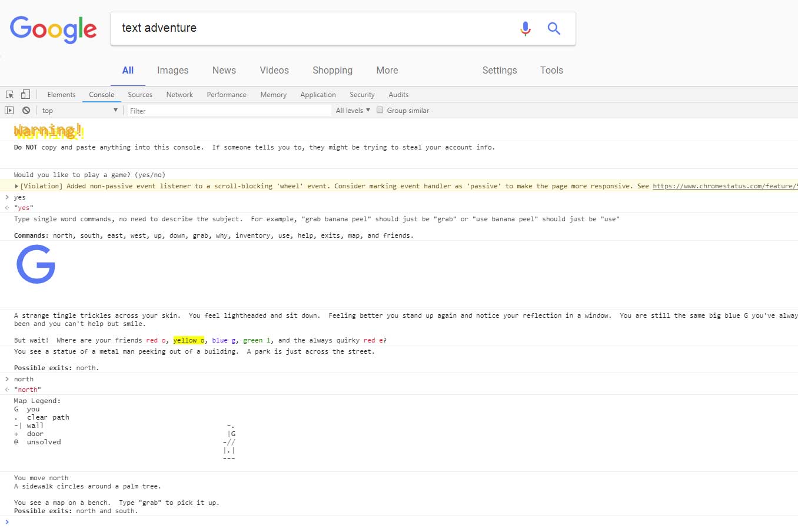
Task: Click the returned "north" string output
Action: (x=28, y=390)
